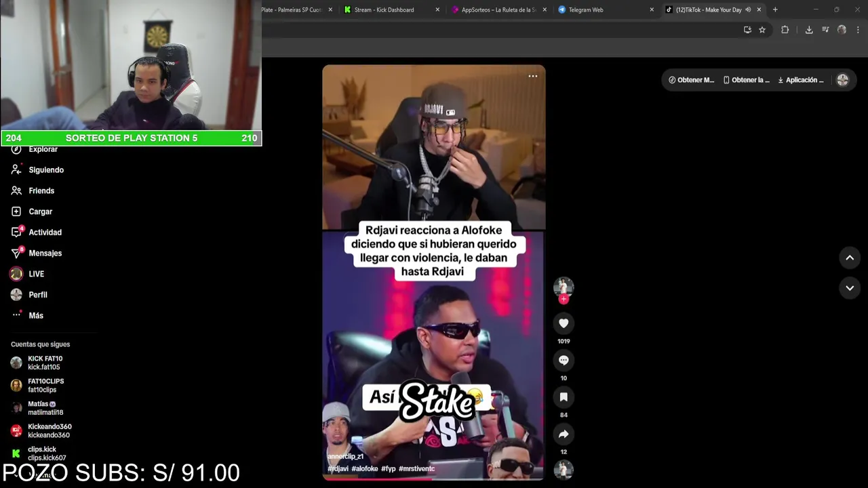The width and height of the screenshot is (868, 488).
Task: Click Mensajes paper-plane icon
Action: click(x=16, y=253)
